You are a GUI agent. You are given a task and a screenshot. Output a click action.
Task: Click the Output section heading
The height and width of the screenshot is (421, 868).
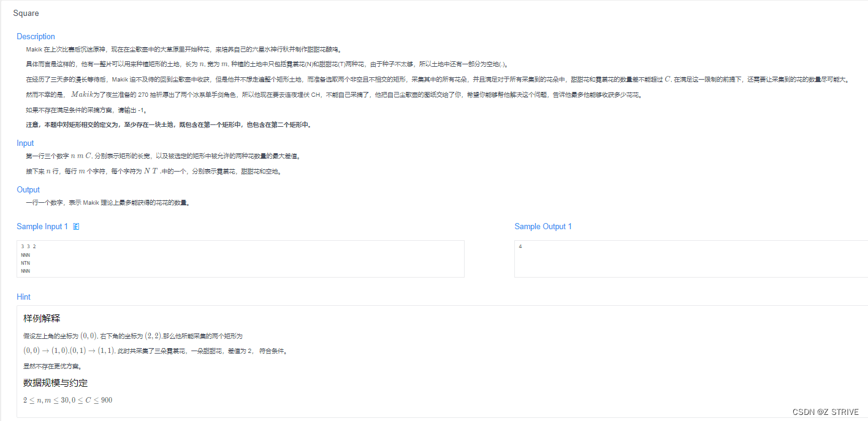click(x=28, y=189)
